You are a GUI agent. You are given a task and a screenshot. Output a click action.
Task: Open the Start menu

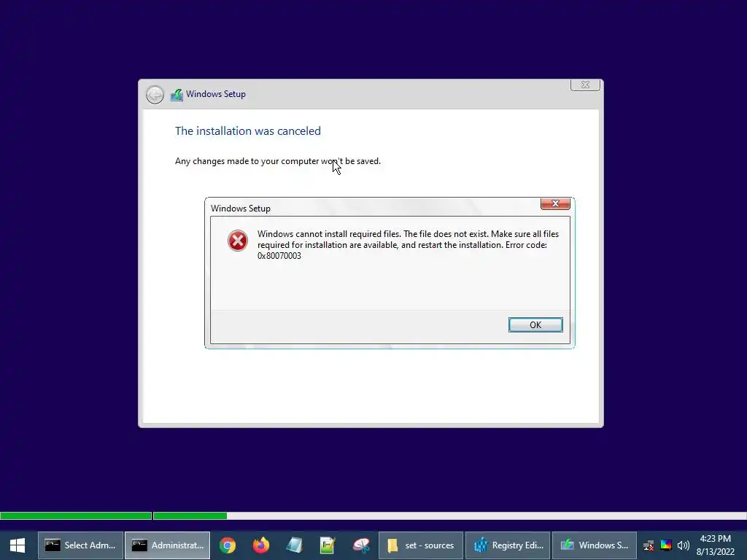pos(18,545)
